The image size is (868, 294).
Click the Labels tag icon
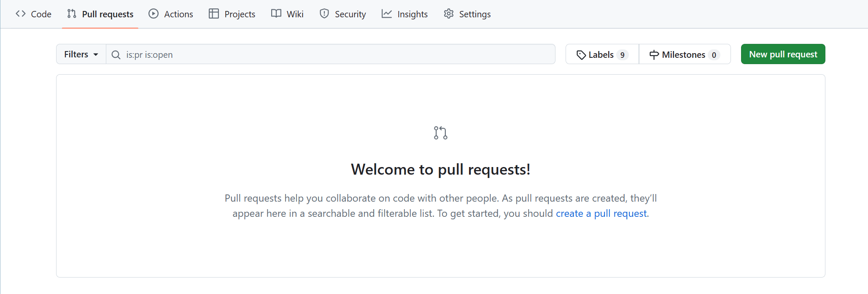point(581,55)
